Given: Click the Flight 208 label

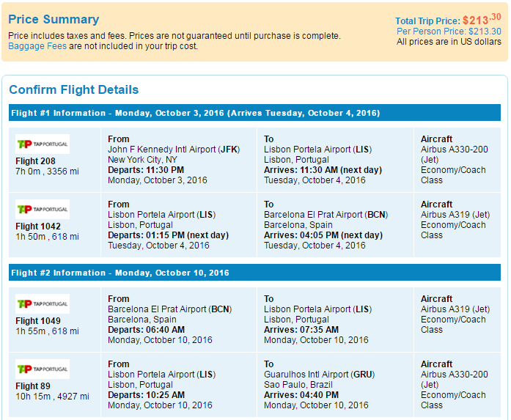Looking at the screenshot, I should tap(35, 161).
